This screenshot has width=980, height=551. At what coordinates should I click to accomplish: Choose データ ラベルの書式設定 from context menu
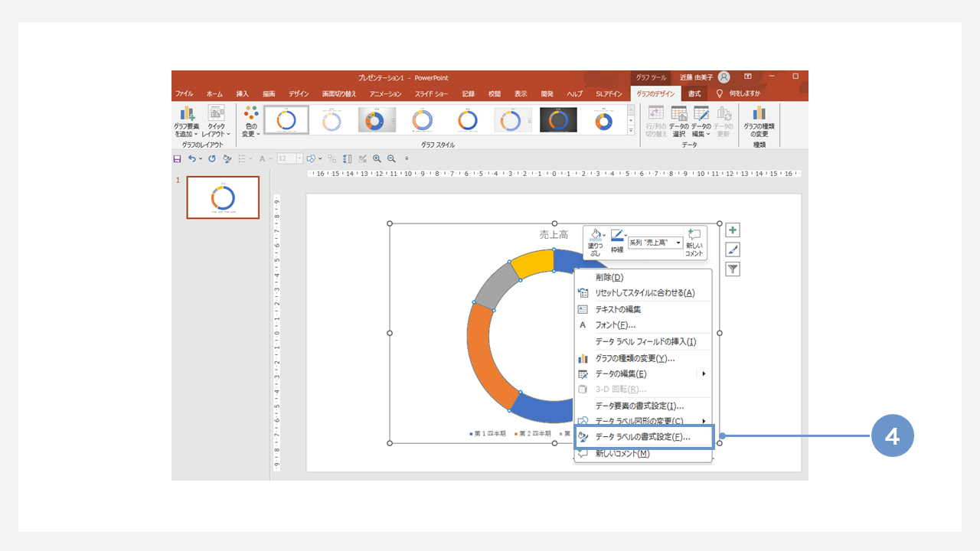(x=642, y=437)
